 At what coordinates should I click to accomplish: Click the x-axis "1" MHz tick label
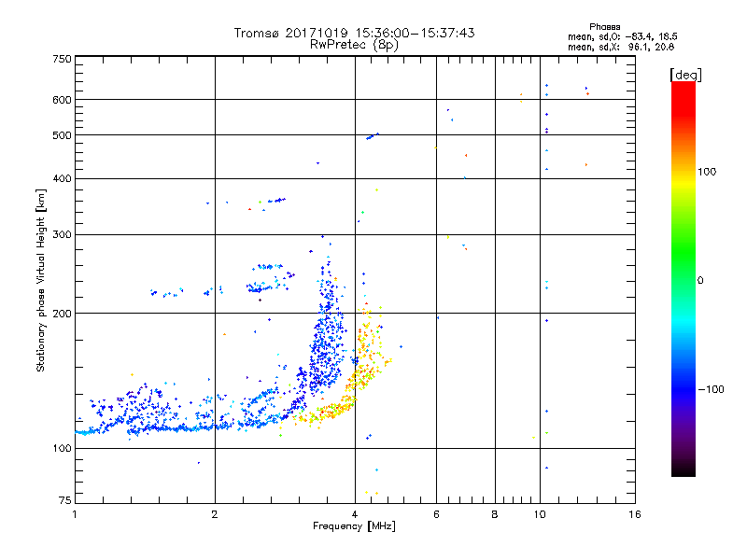coord(75,514)
